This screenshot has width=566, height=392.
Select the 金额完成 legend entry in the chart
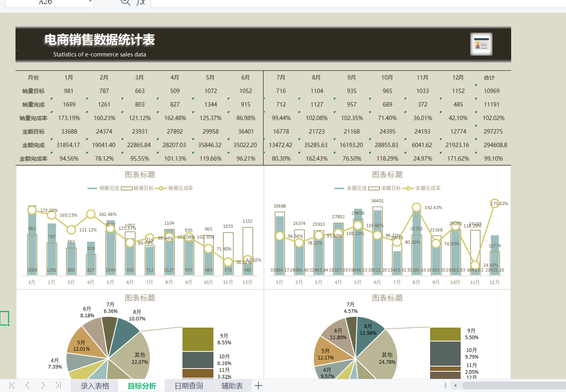click(351, 188)
